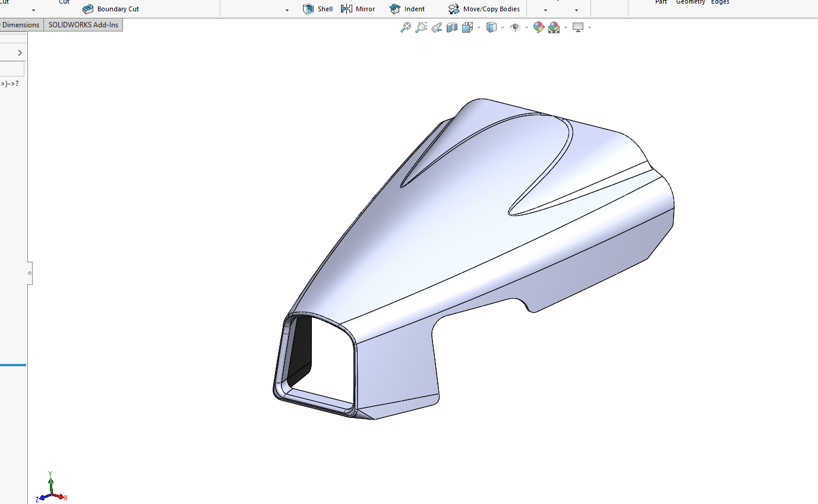Click the Move/Copy Bodies icon
This screenshot has height=504, width=818.
(454, 9)
